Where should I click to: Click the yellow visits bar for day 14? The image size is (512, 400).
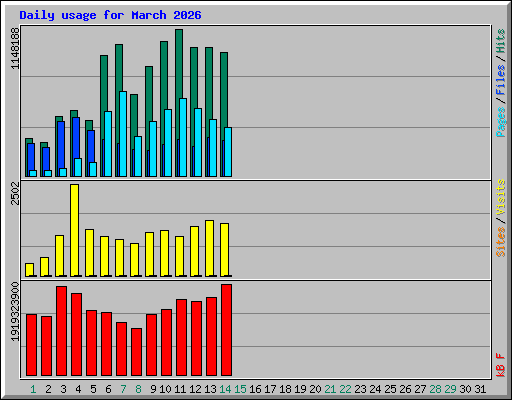click(225, 250)
